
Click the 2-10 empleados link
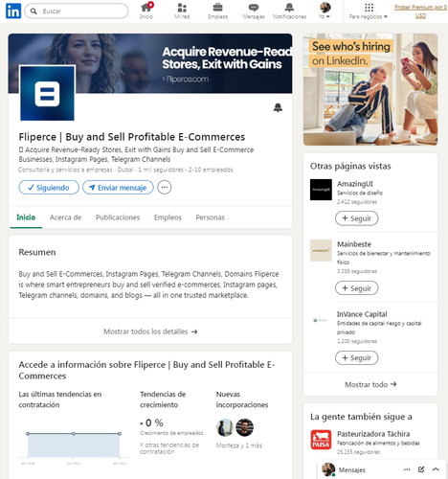coord(211,170)
